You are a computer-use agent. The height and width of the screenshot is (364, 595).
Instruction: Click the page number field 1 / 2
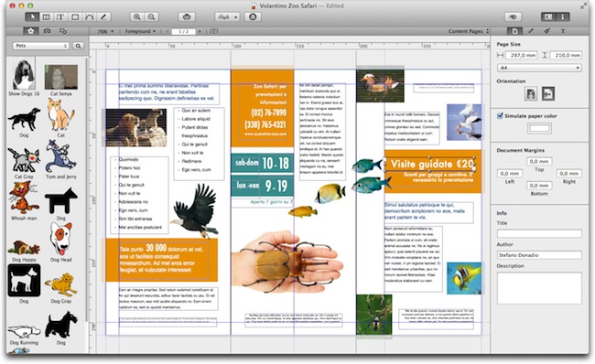183,31
